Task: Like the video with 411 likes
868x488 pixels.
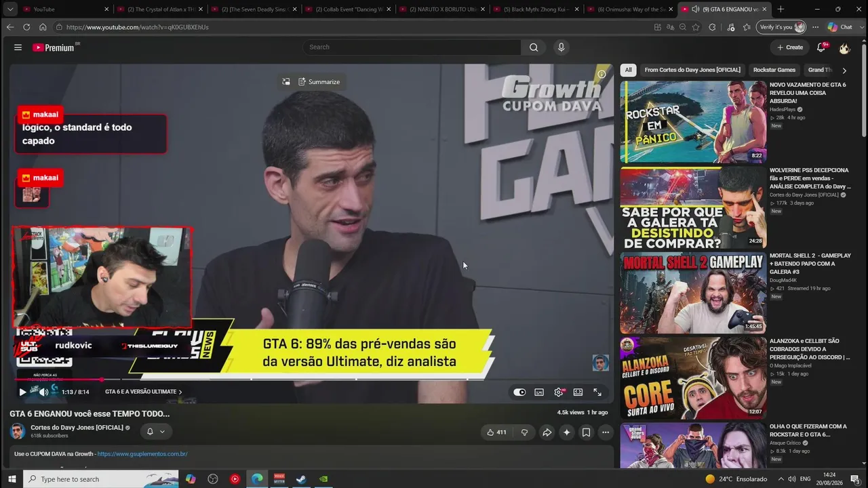Action: coord(496,432)
